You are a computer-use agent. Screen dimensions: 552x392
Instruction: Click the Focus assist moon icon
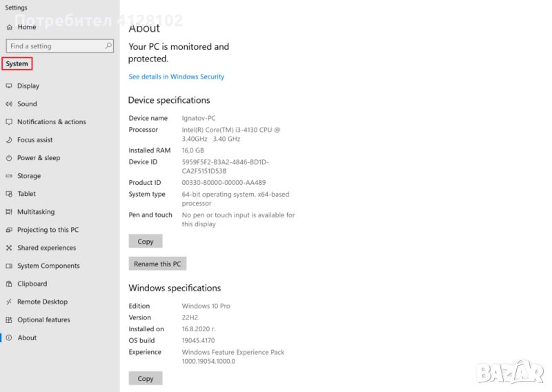click(x=9, y=140)
